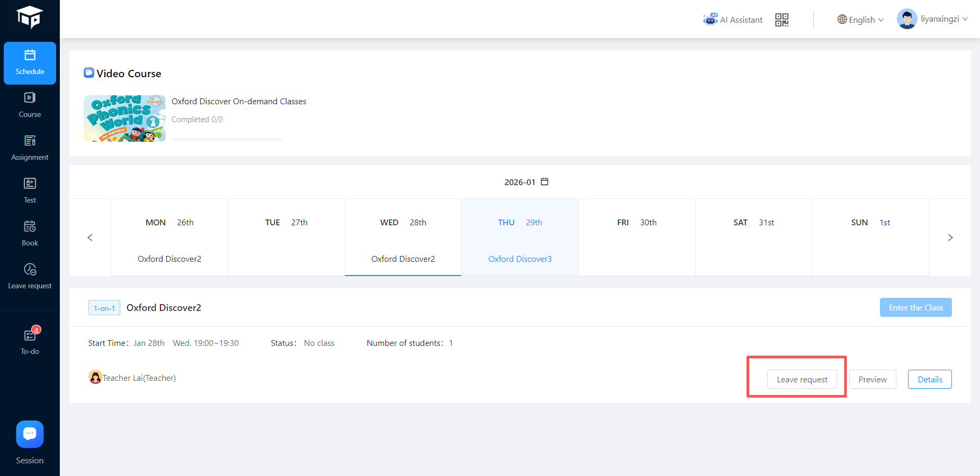Open the Session chat icon

(x=30, y=434)
